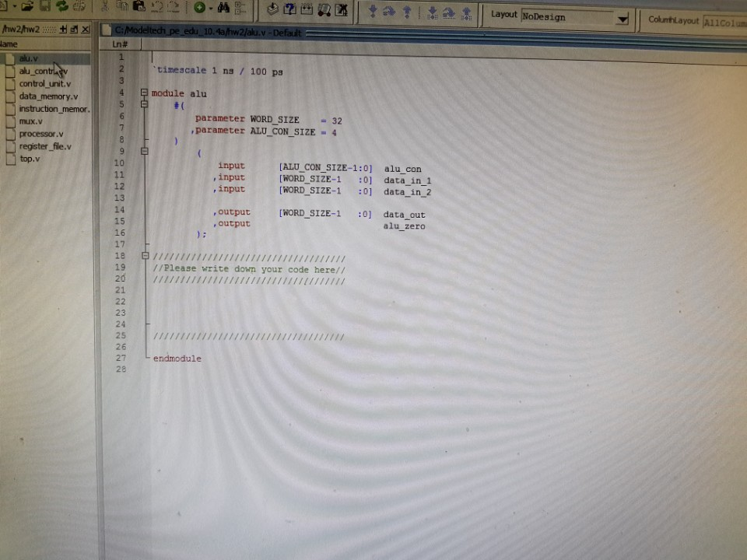
Task: Click the endmodule keyword
Action: click(177, 359)
